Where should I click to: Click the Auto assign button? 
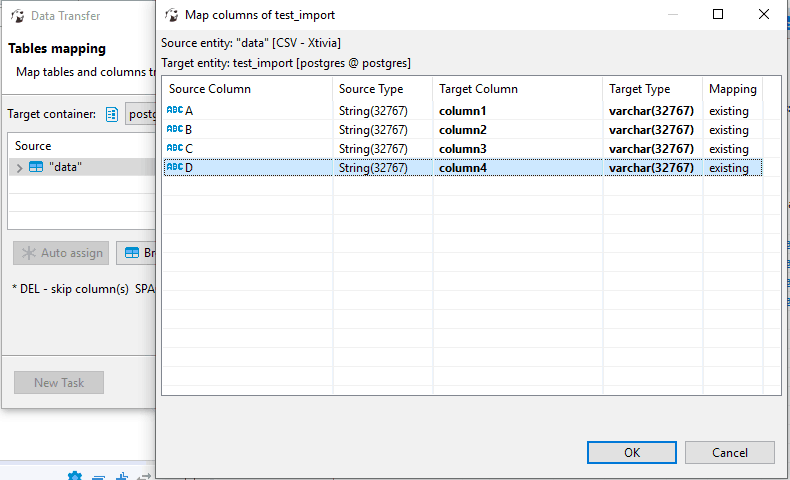click(x=61, y=253)
